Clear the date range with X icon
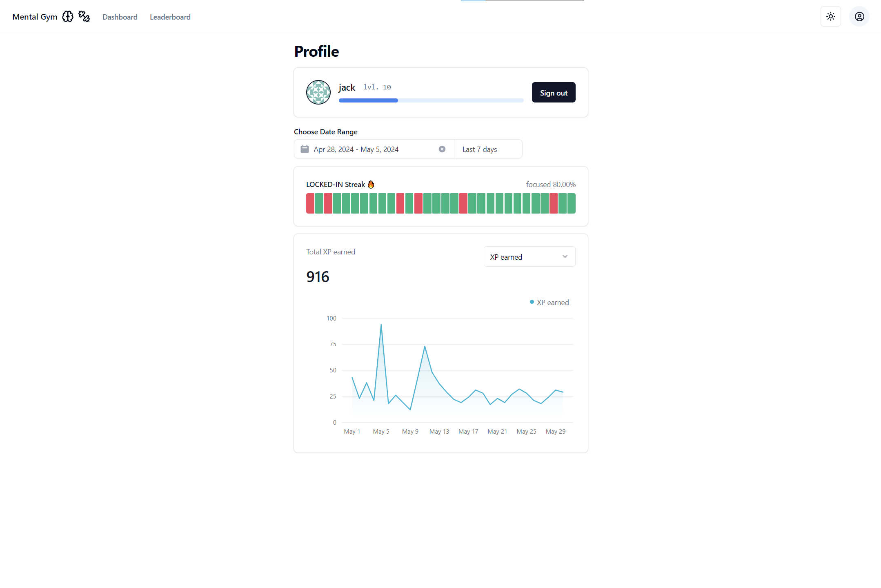Screen dimensions: 881x588 [x=442, y=149]
